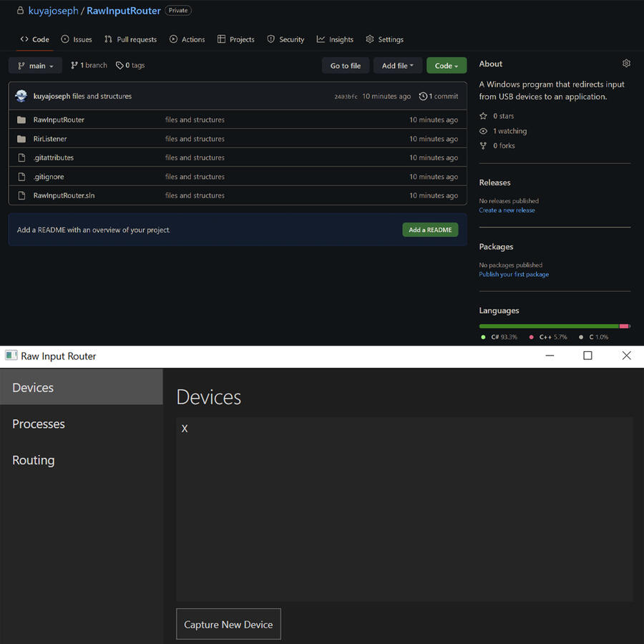Click Create a new release link

(507, 210)
